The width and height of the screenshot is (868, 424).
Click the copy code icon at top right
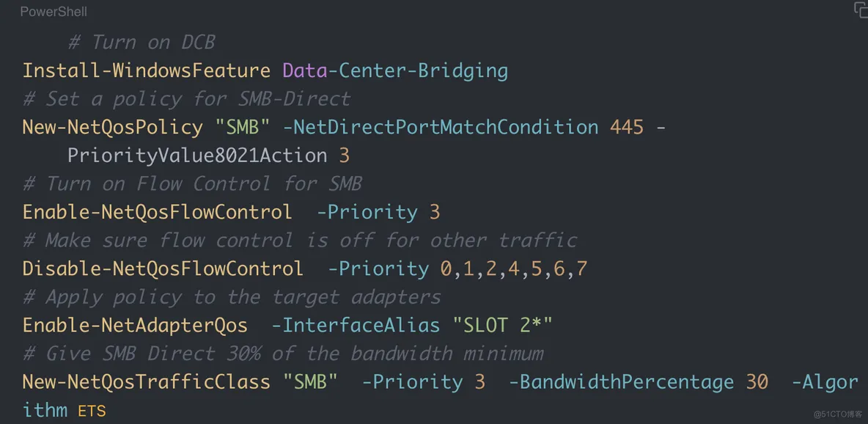860,10
